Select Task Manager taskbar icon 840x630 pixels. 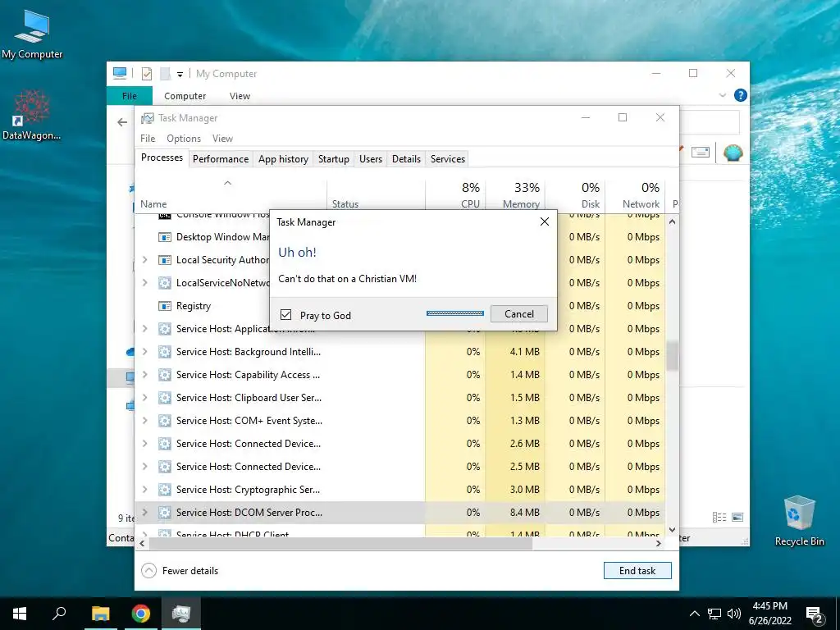tap(181, 614)
